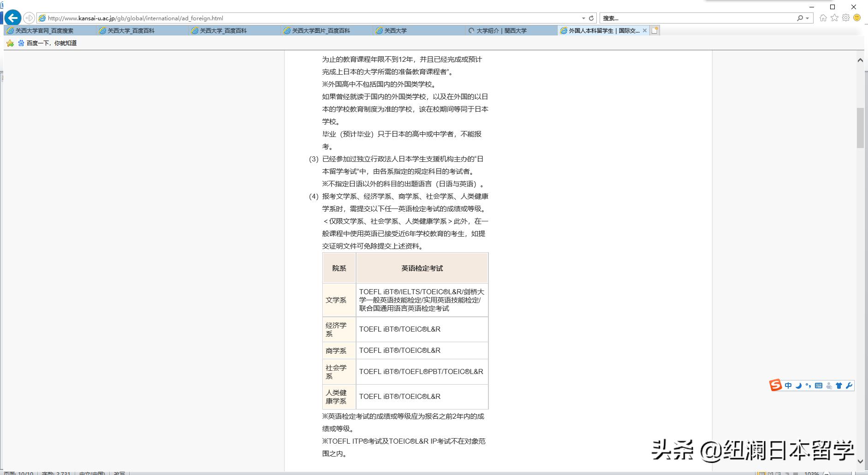Toggle Sogou Chinese/English input mode
The height and width of the screenshot is (475, 868).
(788, 386)
